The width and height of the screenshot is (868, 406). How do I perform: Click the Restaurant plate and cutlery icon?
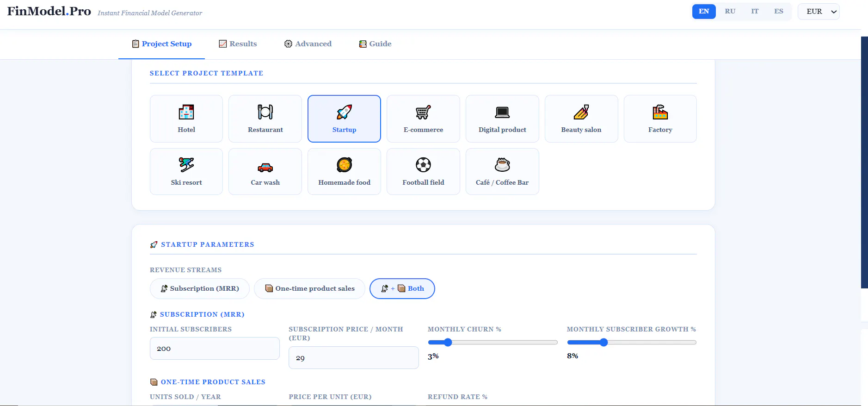(x=265, y=112)
